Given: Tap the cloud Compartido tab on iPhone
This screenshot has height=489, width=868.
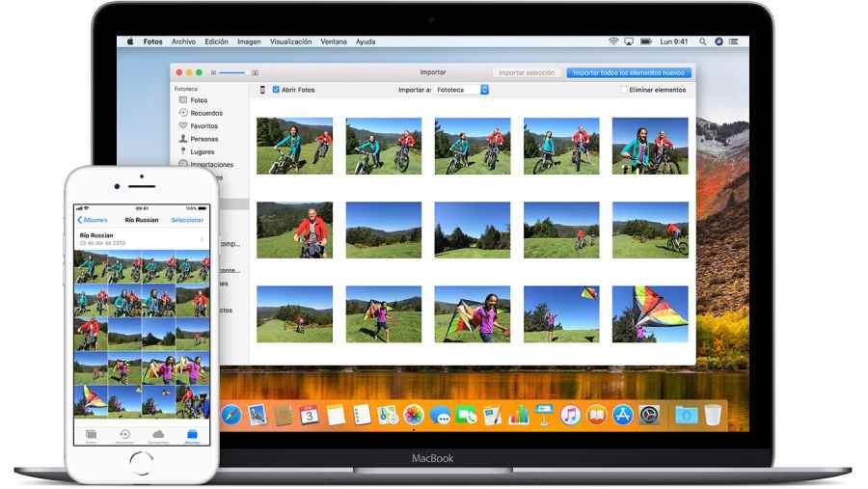Looking at the screenshot, I should click(x=158, y=436).
